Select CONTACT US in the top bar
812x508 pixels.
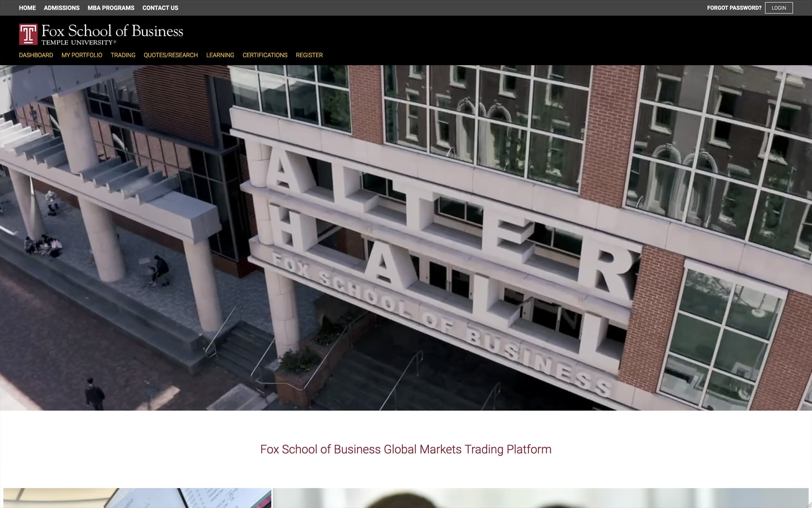(160, 8)
